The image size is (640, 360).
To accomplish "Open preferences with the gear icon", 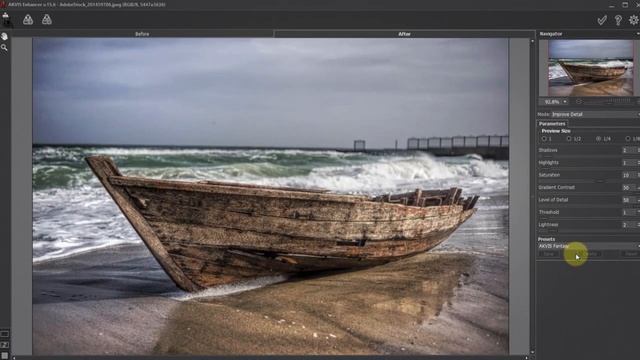I will [x=634, y=20].
